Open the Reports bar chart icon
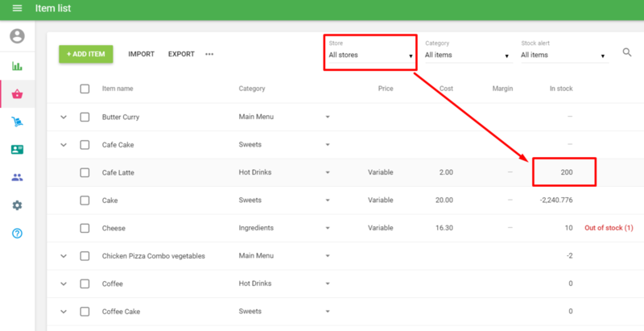Image resolution: width=644 pixels, height=331 pixels. tap(17, 66)
